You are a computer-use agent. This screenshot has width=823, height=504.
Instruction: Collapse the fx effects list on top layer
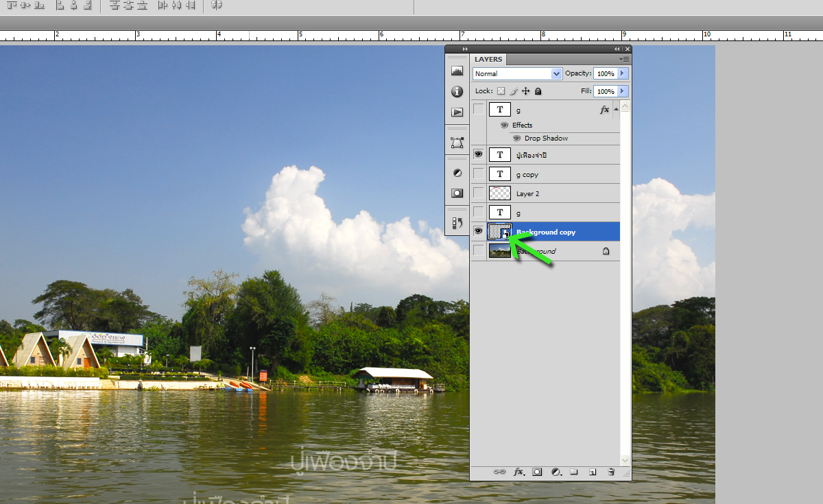(x=616, y=109)
